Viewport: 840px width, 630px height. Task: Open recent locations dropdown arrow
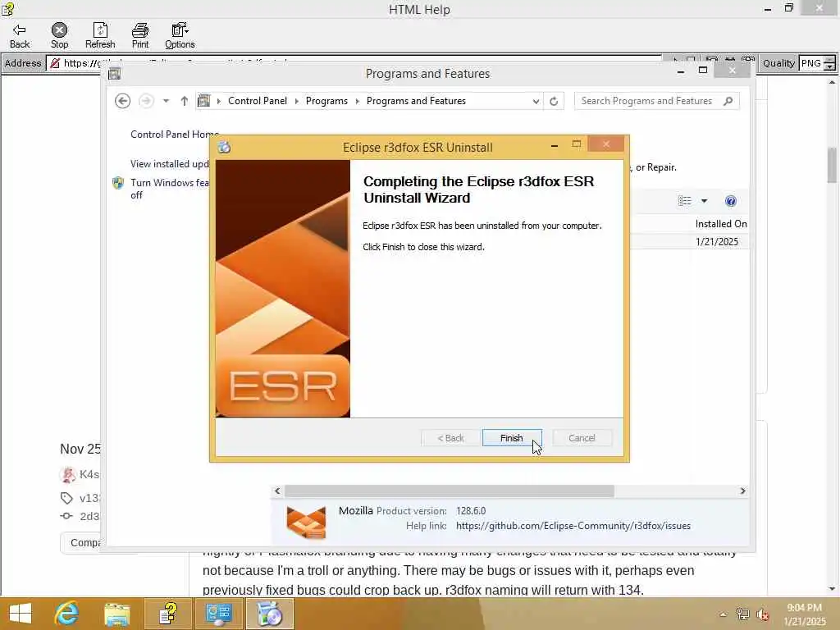coord(166,101)
